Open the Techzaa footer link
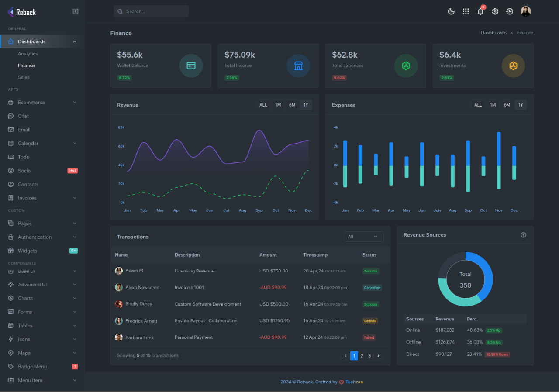Image resolution: width=559 pixels, height=392 pixels. coord(354,382)
